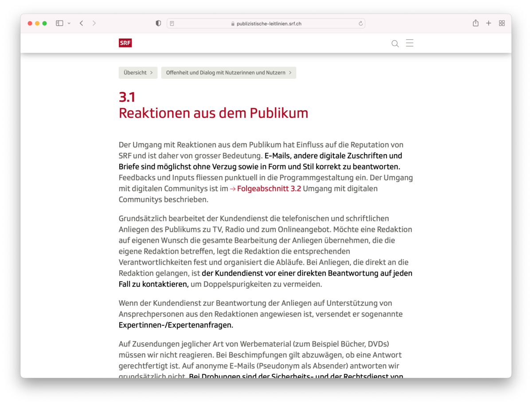Expand the sidebar tab group dropdown arrow
The height and width of the screenshot is (405, 532).
[x=69, y=23]
